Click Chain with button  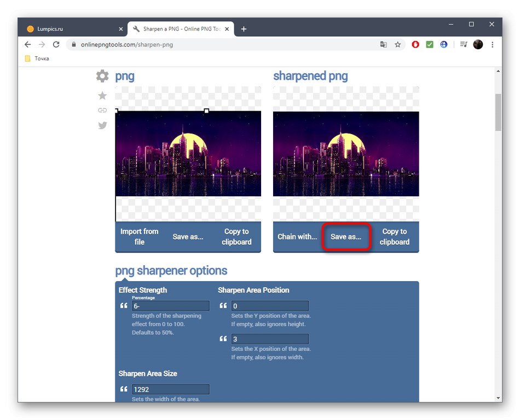(x=297, y=237)
